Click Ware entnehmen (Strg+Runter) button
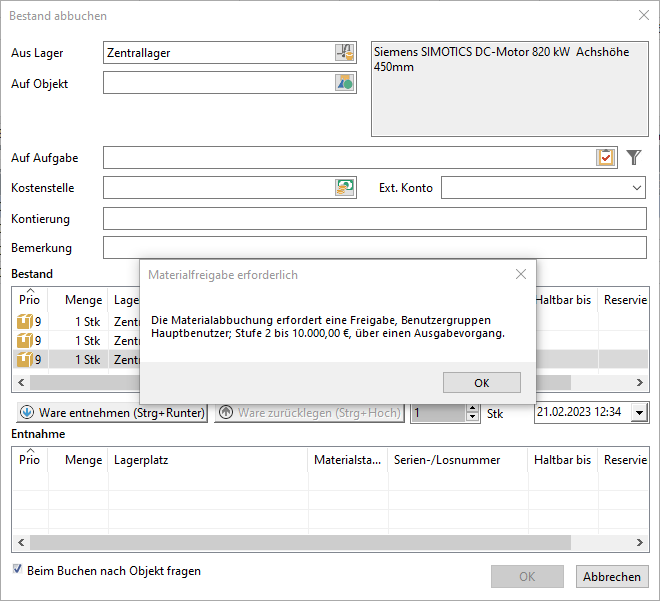This screenshot has width=660, height=601. tap(112, 412)
